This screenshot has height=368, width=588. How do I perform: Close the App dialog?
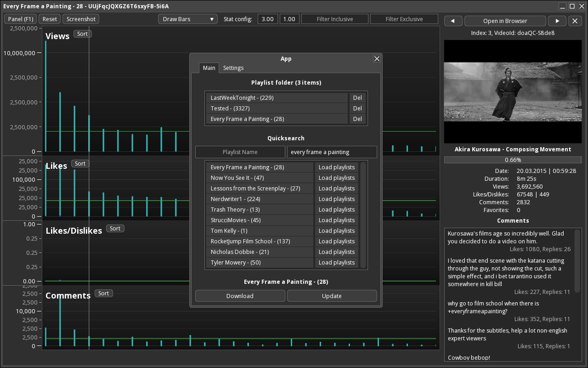pyautogui.click(x=377, y=58)
